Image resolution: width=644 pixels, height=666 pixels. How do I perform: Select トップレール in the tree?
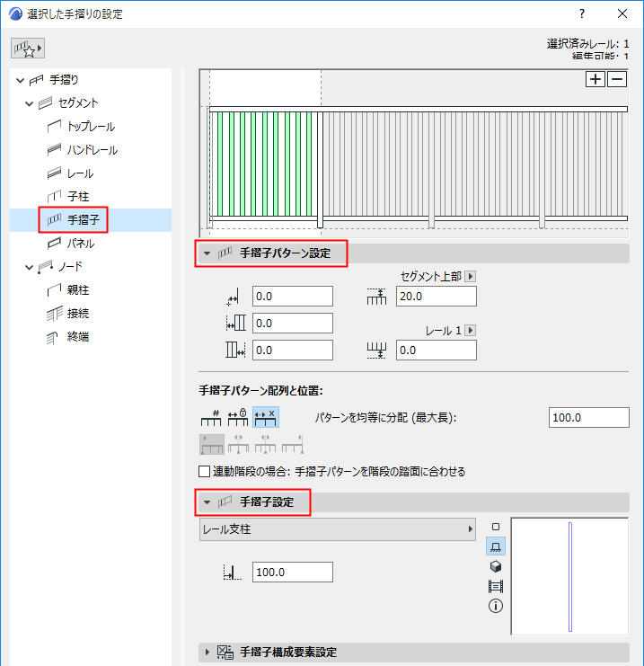tap(91, 127)
